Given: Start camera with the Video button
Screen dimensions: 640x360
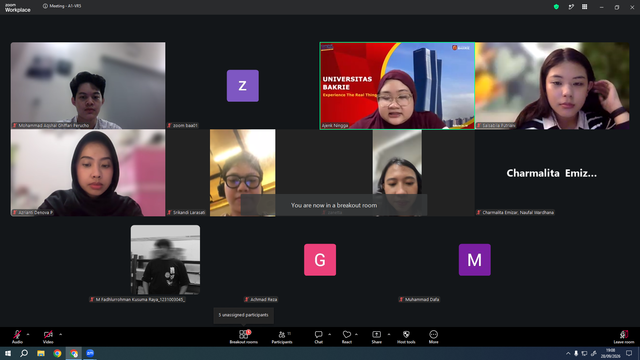Looking at the screenshot, I should pos(48,337).
